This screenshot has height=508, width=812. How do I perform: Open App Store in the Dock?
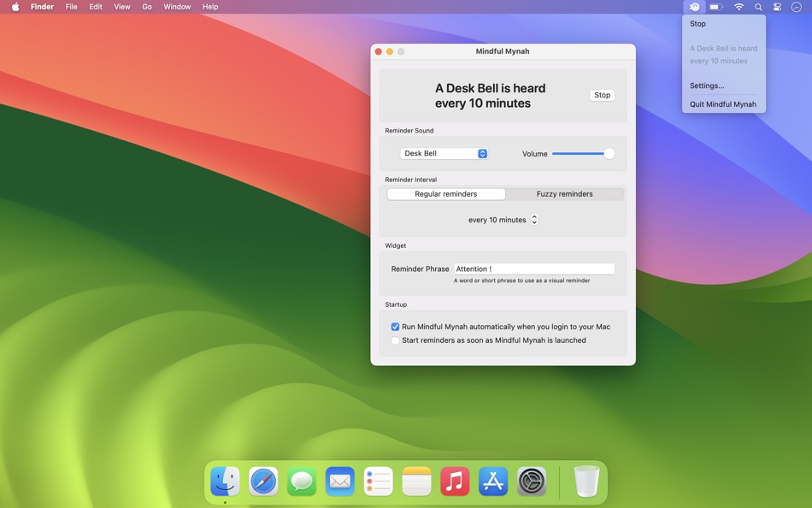click(493, 481)
